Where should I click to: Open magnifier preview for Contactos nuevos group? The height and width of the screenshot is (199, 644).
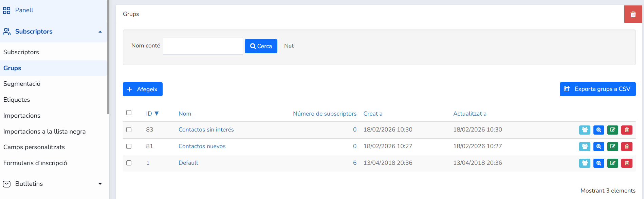pos(599,146)
